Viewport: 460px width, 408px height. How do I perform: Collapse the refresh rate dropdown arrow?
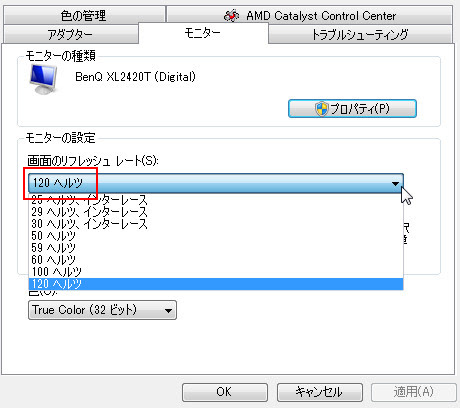coord(395,183)
